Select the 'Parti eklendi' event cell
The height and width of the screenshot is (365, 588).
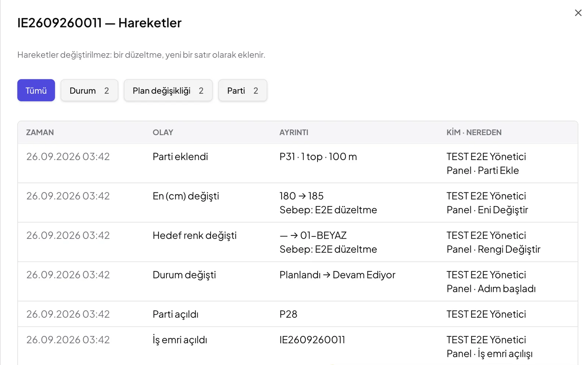[180, 157]
